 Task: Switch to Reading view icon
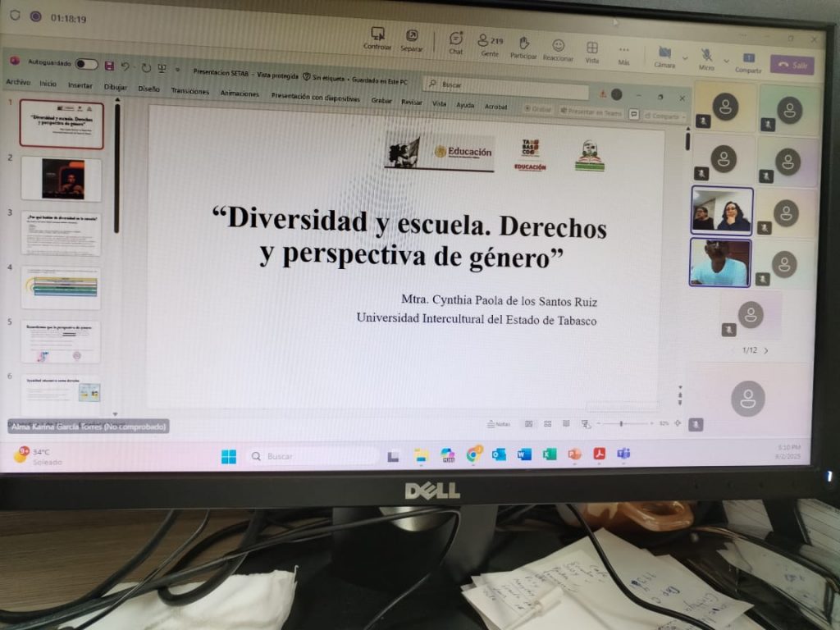point(566,424)
